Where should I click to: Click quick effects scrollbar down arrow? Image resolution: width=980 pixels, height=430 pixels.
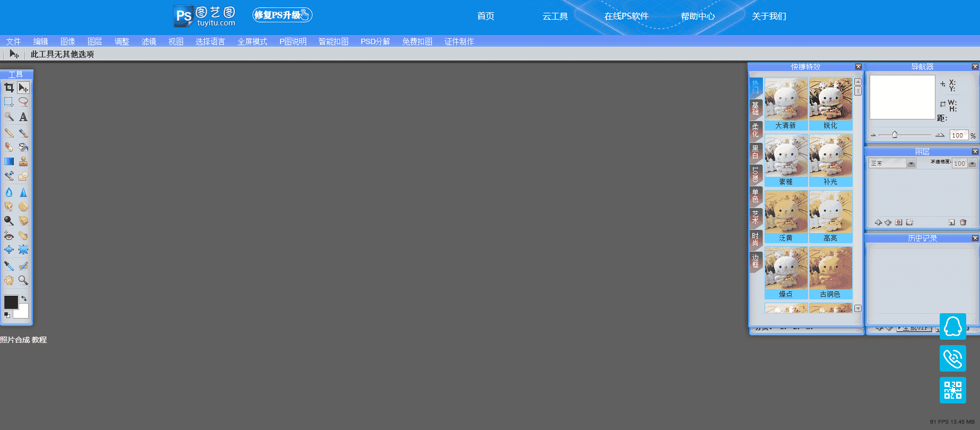[x=858, y=308]
